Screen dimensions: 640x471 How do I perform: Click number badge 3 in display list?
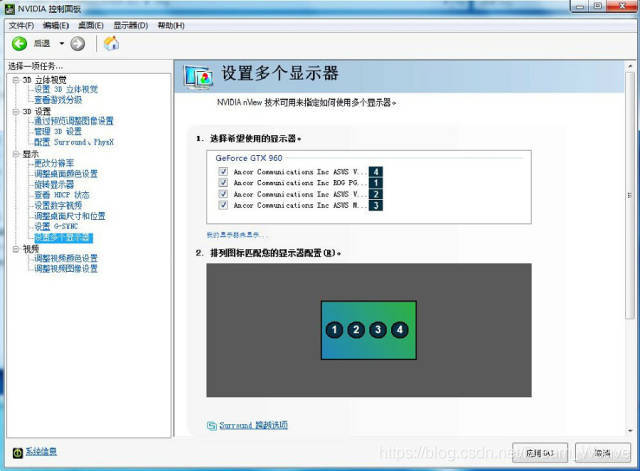(376, 205)
